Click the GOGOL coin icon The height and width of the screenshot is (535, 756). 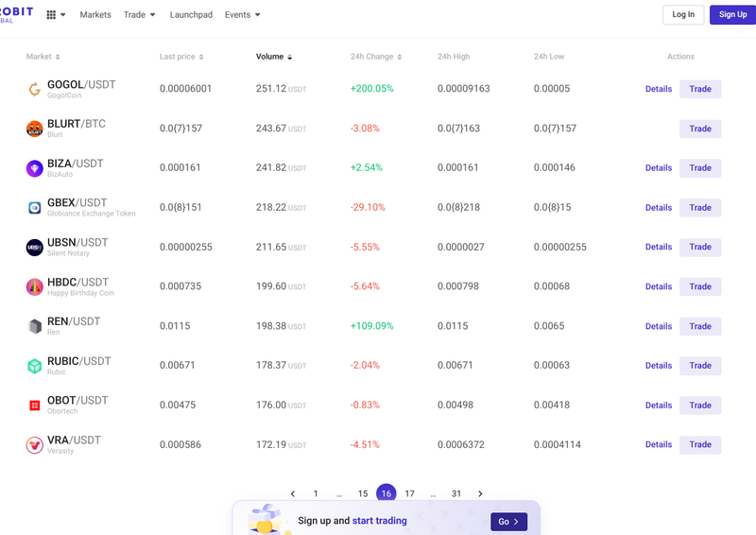(x=34, y=90)
